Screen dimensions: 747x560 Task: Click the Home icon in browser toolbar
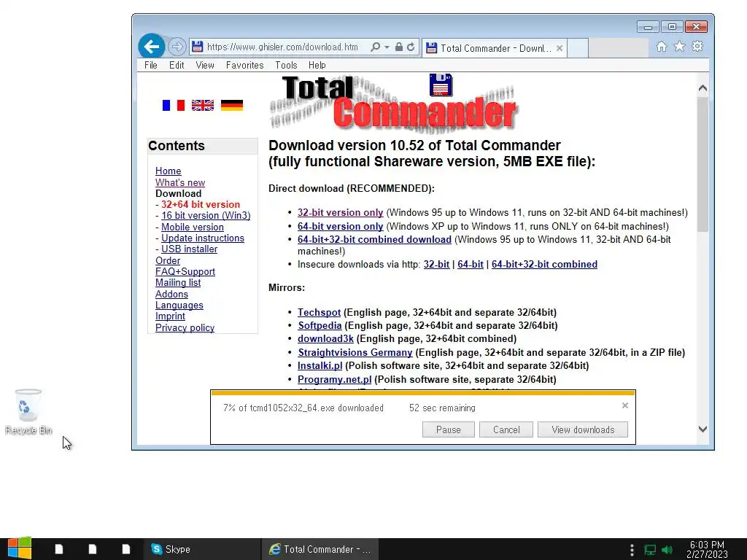[661, 46]
